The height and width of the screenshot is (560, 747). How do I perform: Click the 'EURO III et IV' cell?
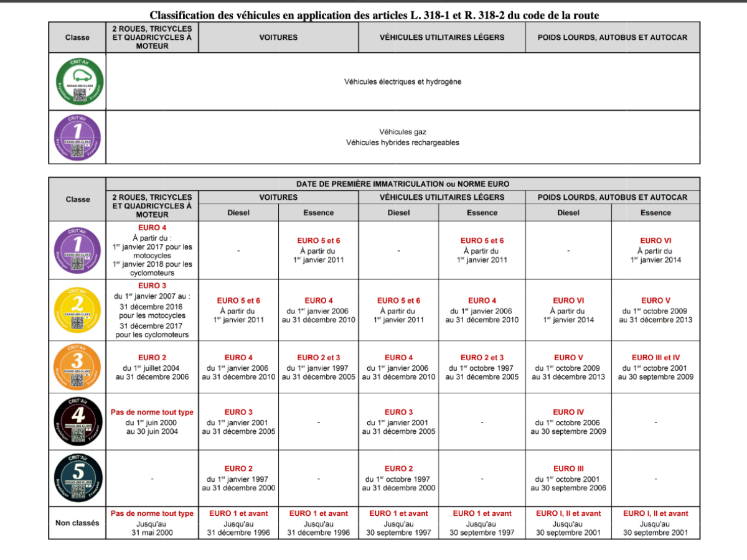pyautogui.click(x=655, y=358)
